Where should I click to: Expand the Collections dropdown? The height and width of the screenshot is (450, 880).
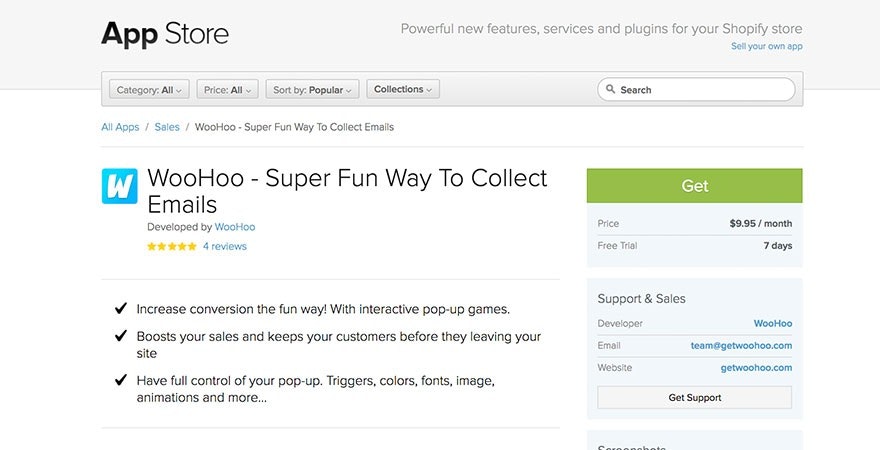[x=403, y=90]
